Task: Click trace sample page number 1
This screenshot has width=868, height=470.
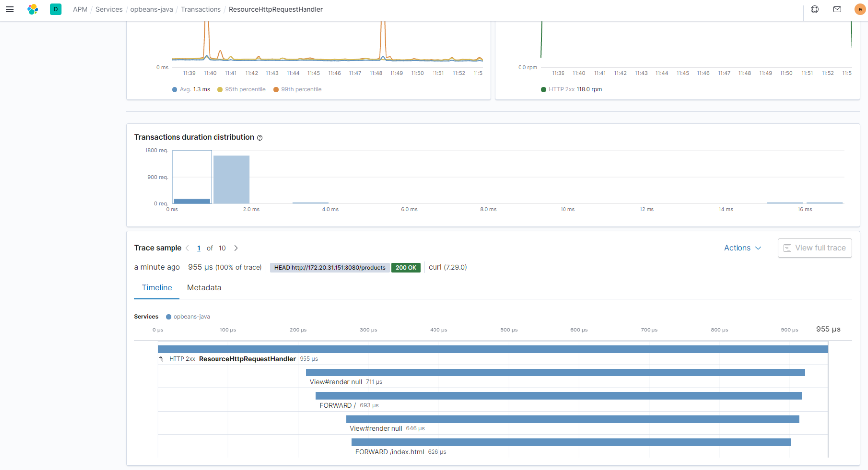Action: pos(199,248)
